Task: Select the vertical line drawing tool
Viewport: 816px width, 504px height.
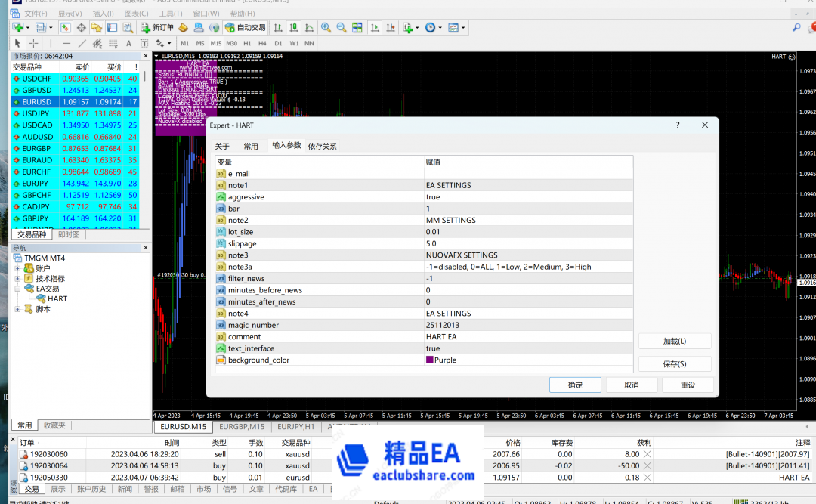Action: pos(51,43)
